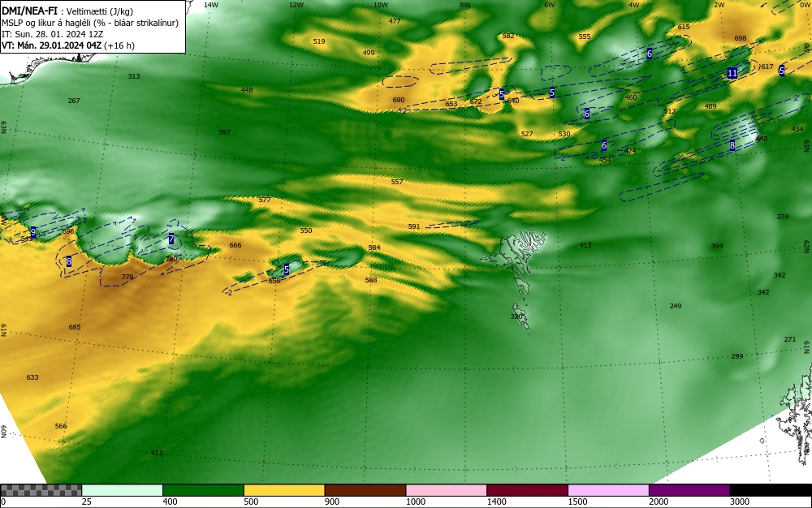Click the 489 CAPE value
812x508 pixels.
[710, 106]
